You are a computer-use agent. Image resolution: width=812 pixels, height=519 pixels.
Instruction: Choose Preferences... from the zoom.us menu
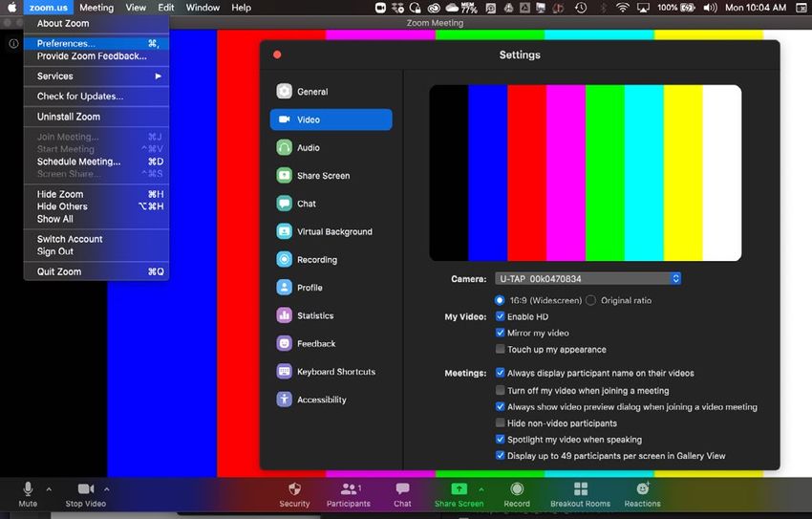click(96, 44)
